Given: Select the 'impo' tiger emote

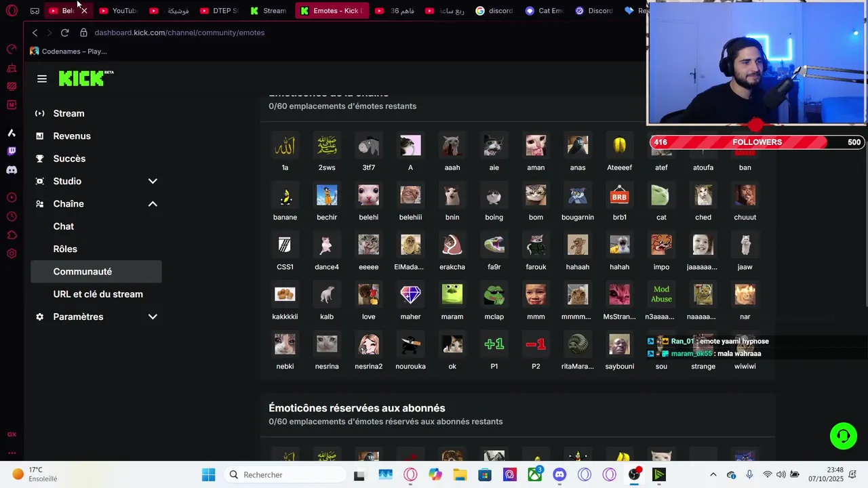Looking at the screenshot, I should point(661,245).
